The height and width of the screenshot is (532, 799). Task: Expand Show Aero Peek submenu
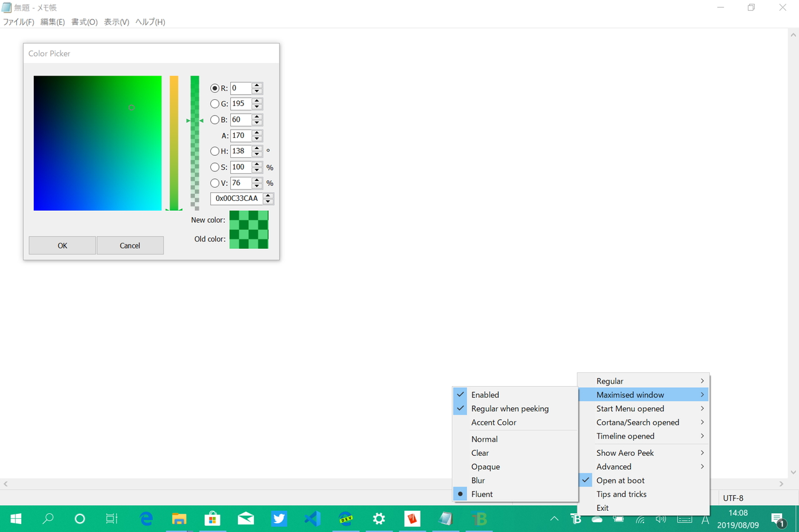pyautogui.click(x=644, y=453)
